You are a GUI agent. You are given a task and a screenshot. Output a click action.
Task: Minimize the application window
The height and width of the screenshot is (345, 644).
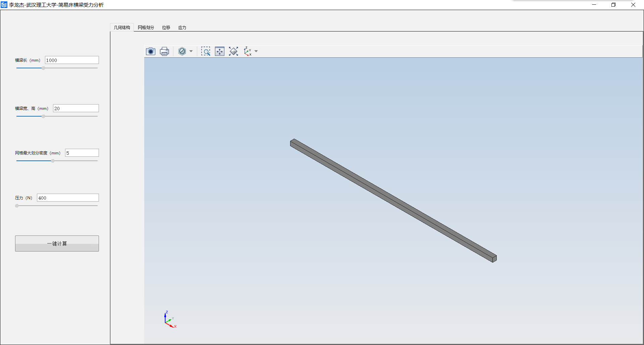[x=594, y=5]
